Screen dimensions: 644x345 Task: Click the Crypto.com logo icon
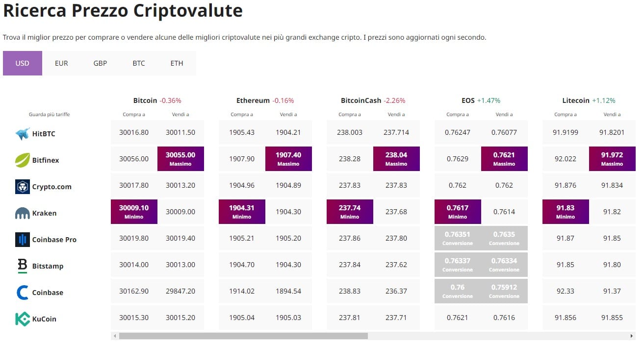(23, 187)
